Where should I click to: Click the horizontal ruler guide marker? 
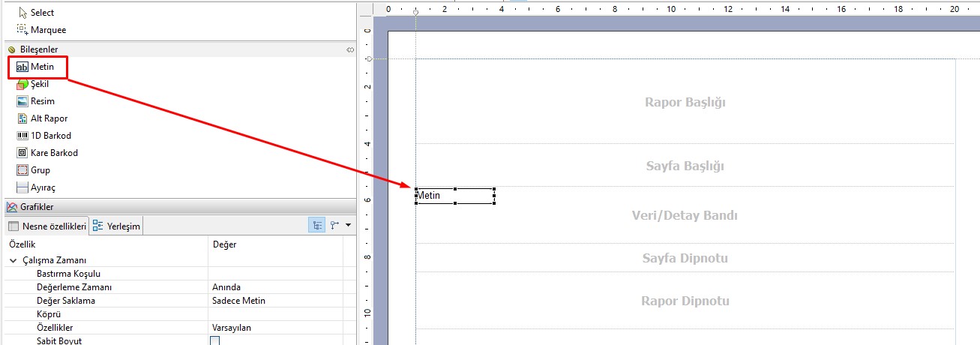416,13
